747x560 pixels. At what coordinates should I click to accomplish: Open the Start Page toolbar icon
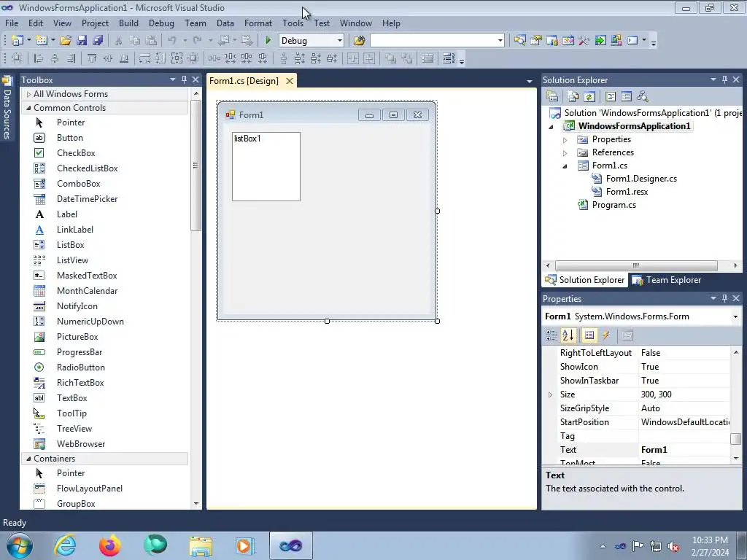pyautogui.click(x=600, y=41)
